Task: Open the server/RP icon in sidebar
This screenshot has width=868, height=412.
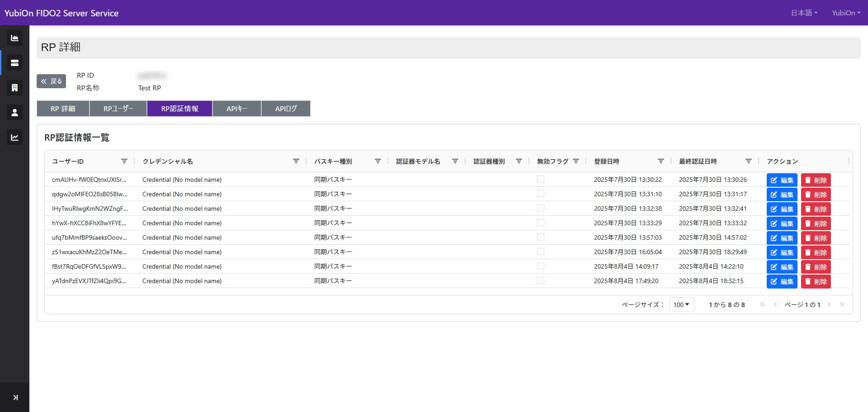Action: pos(14,63)
